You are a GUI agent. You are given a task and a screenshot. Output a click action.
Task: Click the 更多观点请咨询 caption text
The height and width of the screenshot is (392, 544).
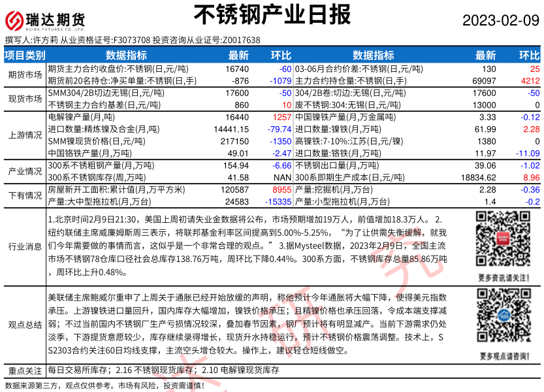pyautogui.click(x=502, y=356)
